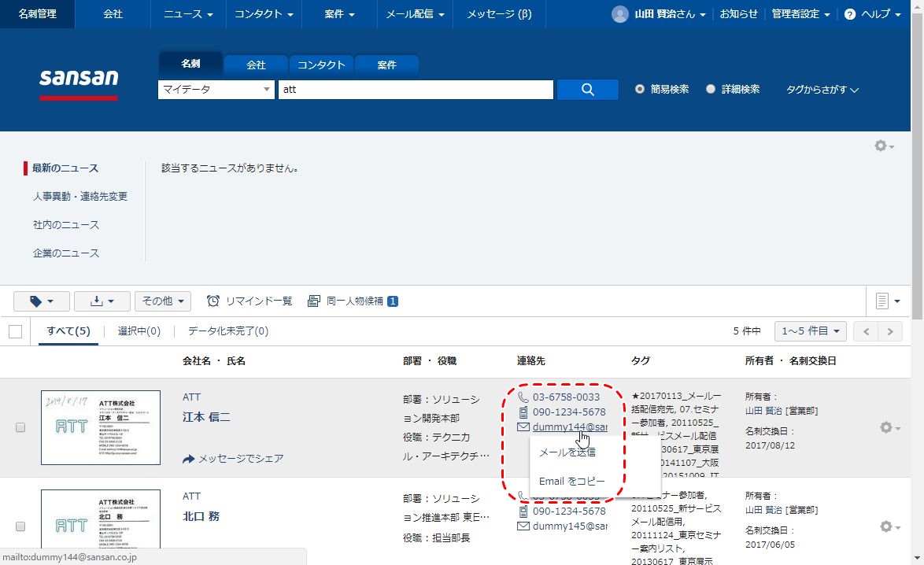Go to next results page arrow
The image size is (924, 565).
tap(890, 331)
